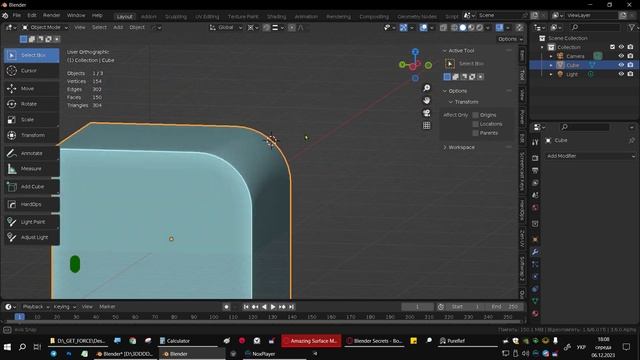Activate the Annotate tool
This screenshot has width=640, height=360.
click(x=31, y=153)
